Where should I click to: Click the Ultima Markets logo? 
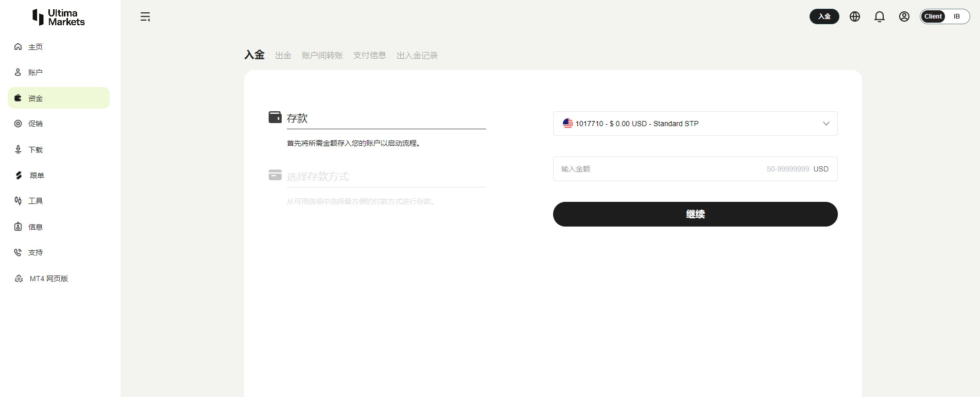pyautogui.click(x=59, y=18)
